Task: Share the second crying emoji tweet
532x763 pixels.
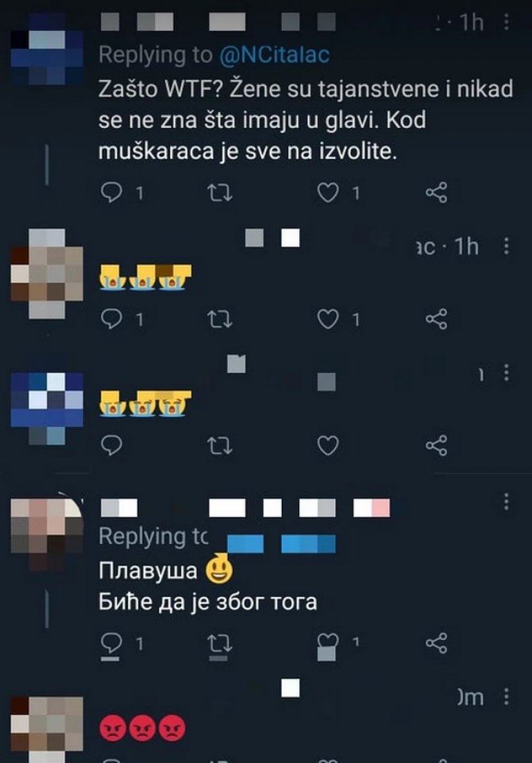Action: pos(436,445)
